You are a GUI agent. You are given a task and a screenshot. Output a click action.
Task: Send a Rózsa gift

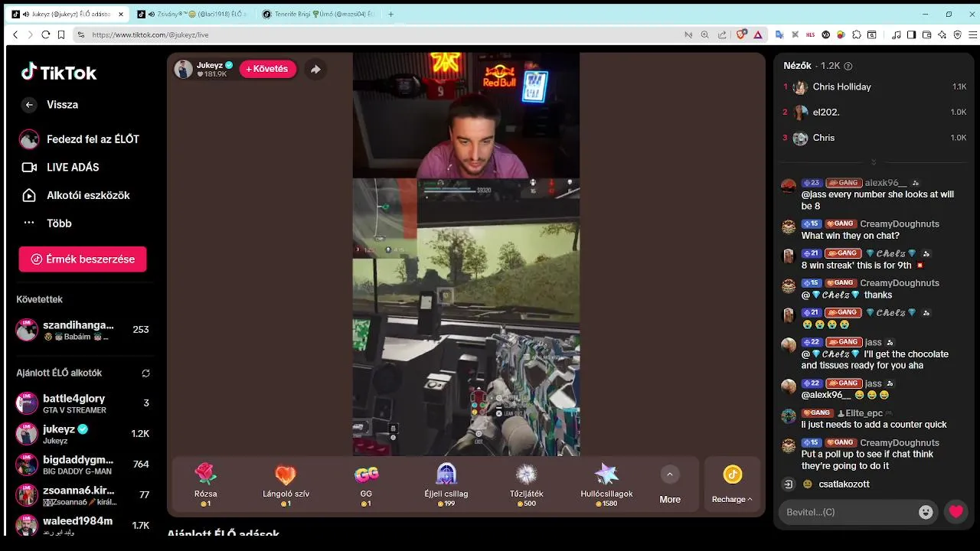pyautogui.click(x=206, y=484)
